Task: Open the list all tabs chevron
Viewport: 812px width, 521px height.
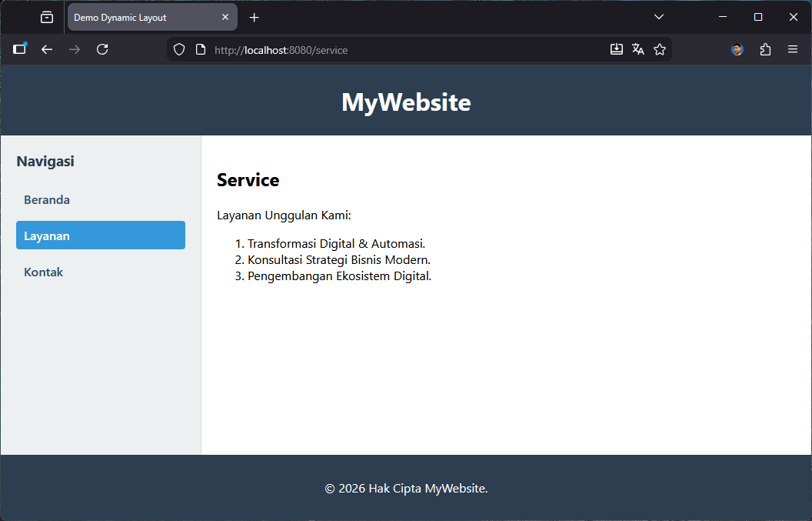Action: [x=659, y=16]
